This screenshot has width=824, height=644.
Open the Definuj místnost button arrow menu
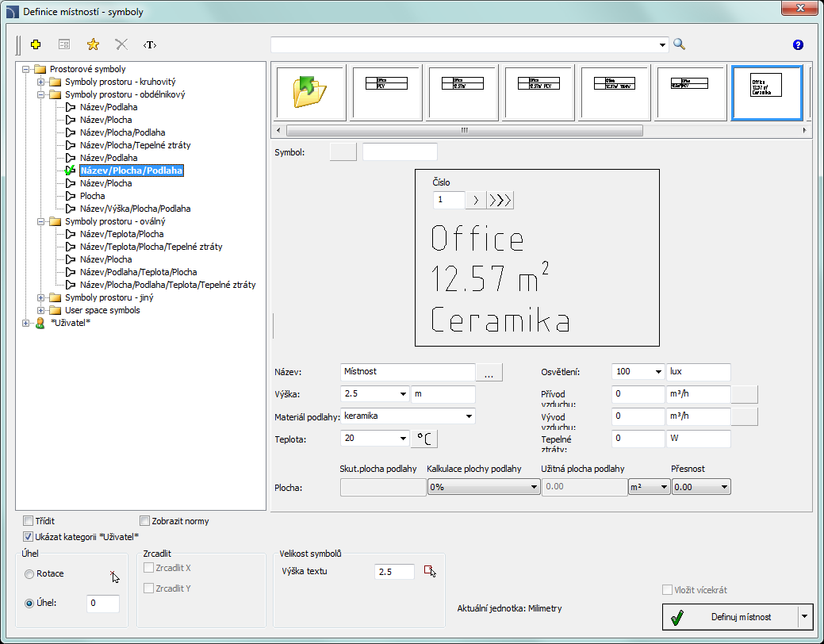(x=804, y=616)
